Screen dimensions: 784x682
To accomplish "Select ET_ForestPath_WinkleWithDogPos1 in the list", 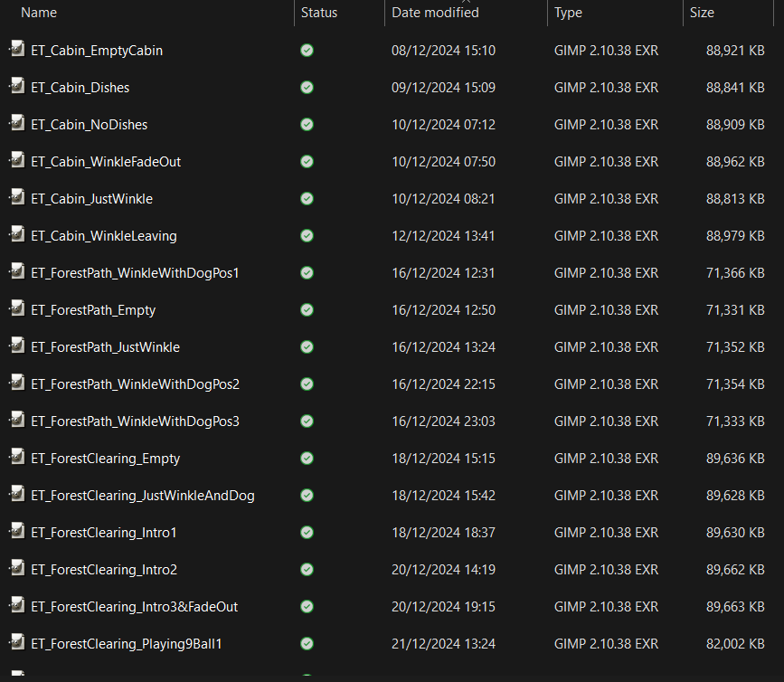I will point(135,273).
